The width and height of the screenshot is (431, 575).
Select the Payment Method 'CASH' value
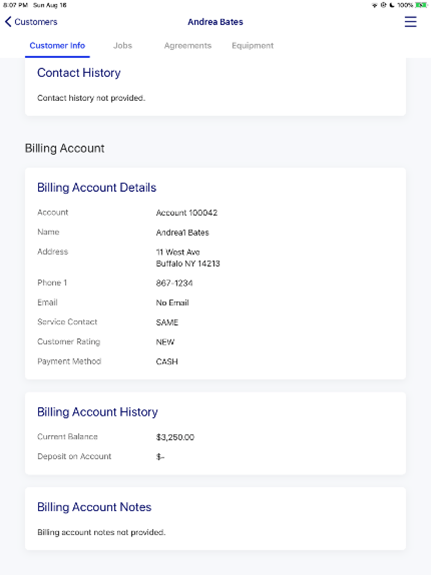pyautogui.click(x=167, y=362)
